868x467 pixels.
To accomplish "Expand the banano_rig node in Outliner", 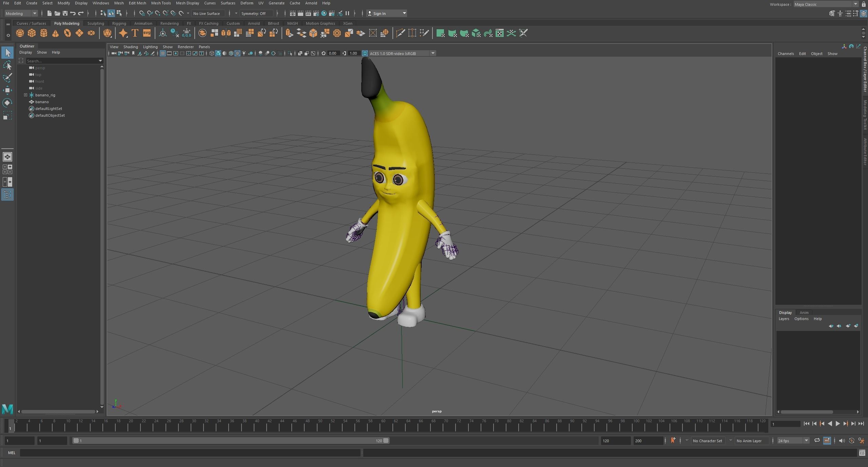I will [x=25, y=95].
